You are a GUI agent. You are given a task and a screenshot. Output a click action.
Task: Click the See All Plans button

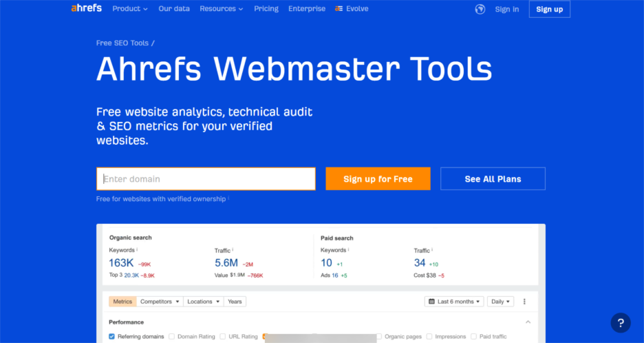(493, 179)
